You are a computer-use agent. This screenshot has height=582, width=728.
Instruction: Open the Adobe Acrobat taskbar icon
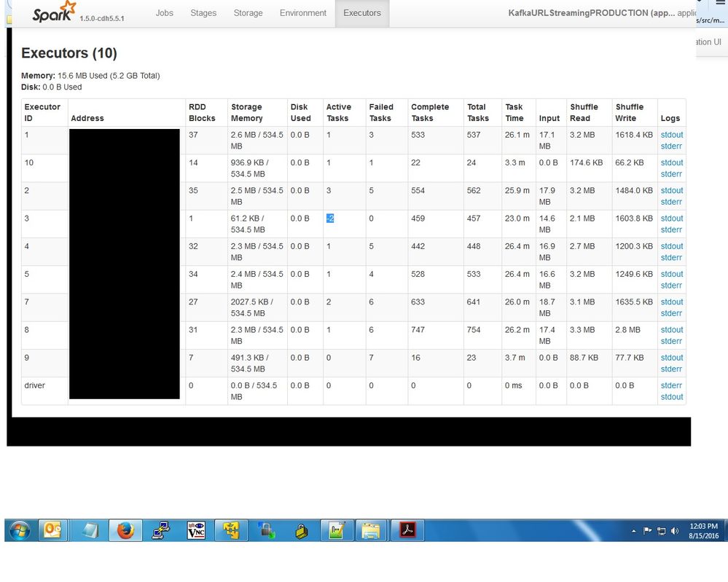click(407, 530)
